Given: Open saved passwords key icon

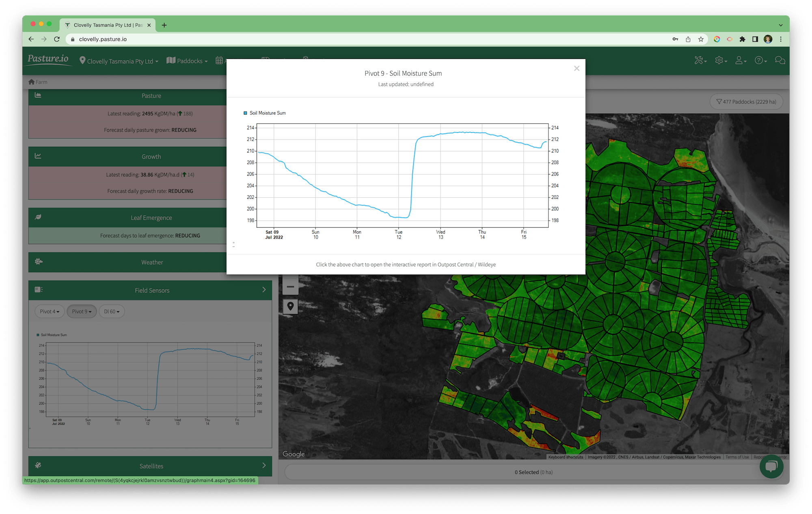Looking at the screenshot, I should [675, 39].
